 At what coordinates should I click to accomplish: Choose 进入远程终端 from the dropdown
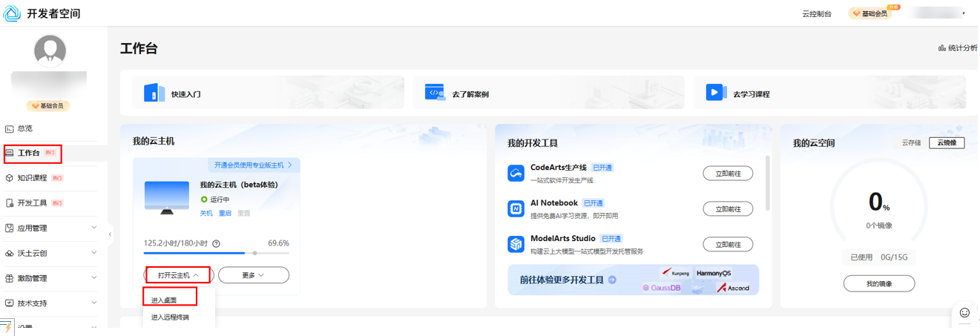coord(170,317)
